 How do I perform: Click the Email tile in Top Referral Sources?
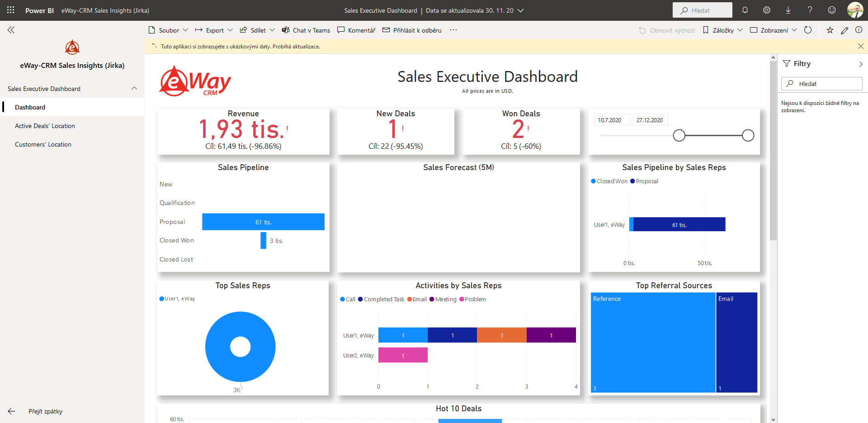[x=737, y=342]
